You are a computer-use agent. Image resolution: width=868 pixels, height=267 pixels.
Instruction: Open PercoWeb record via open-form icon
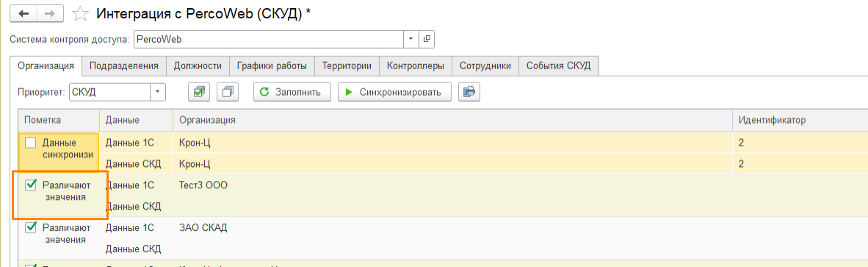click(x=427, y=39)
